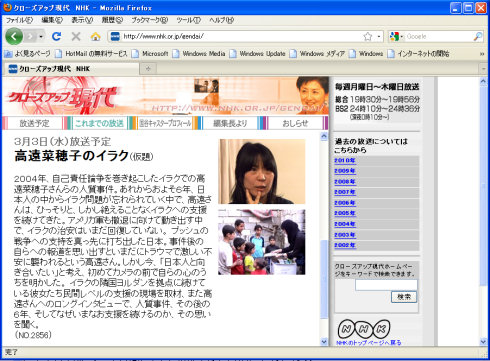Open the Windows Media bookmark
The image size is (490, 361).
coord(199,53)
